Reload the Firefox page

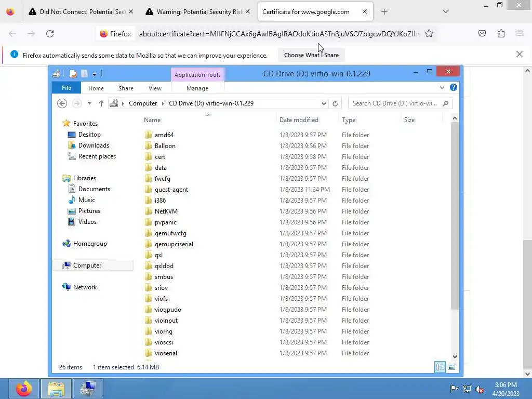pyautogui.click(x=50, y=34)
